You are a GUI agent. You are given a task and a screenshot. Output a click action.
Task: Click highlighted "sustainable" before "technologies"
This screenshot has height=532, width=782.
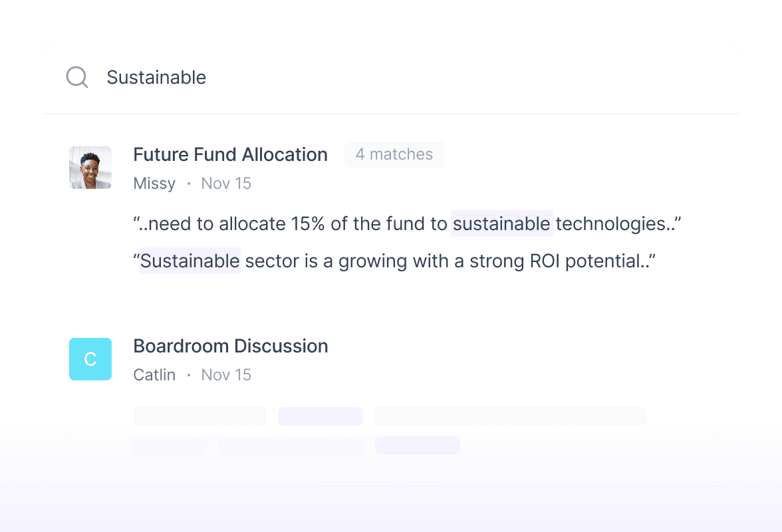(501, 224)
